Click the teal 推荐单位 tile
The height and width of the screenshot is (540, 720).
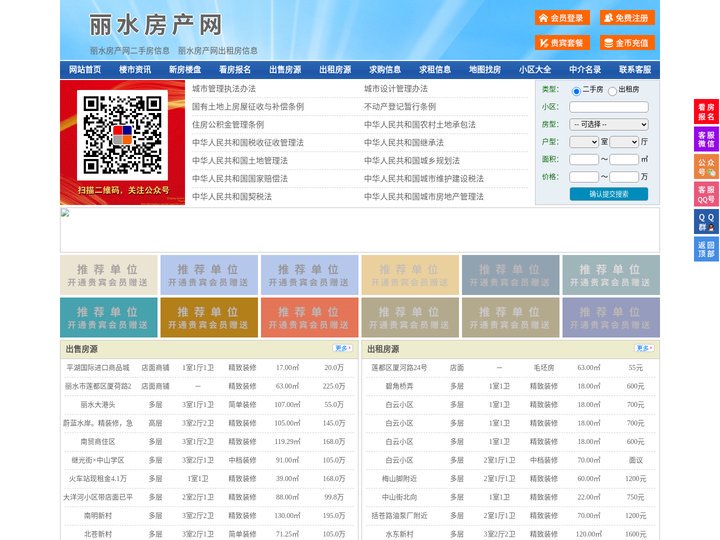click(x=109, y=317)
